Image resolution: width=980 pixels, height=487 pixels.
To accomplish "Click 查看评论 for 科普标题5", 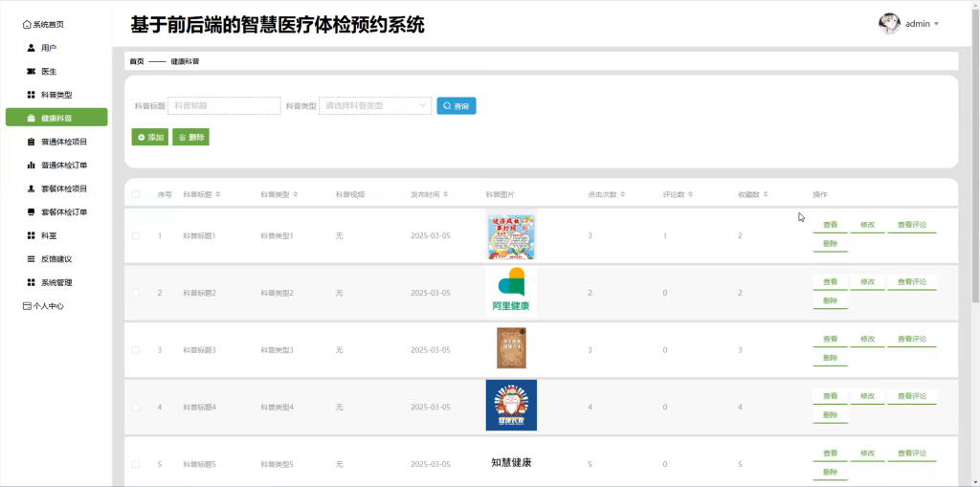I will [912, 454].
